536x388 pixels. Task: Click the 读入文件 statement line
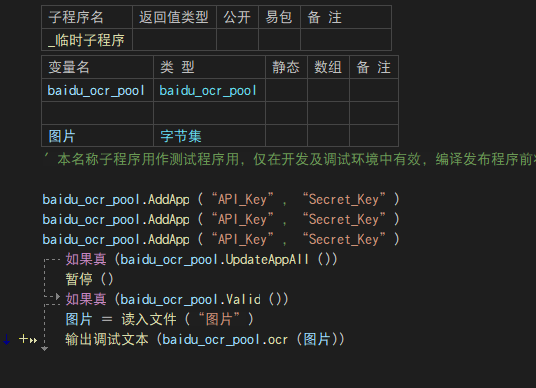pos(160,319)
